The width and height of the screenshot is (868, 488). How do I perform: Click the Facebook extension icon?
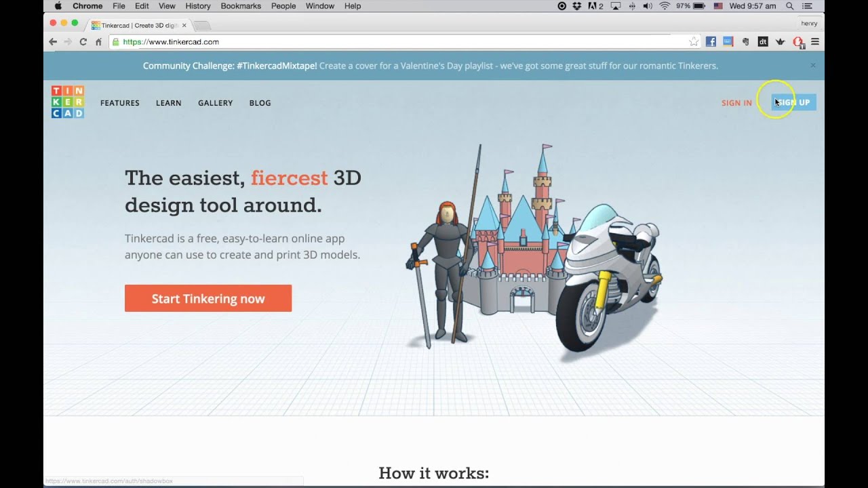[711, 42]
